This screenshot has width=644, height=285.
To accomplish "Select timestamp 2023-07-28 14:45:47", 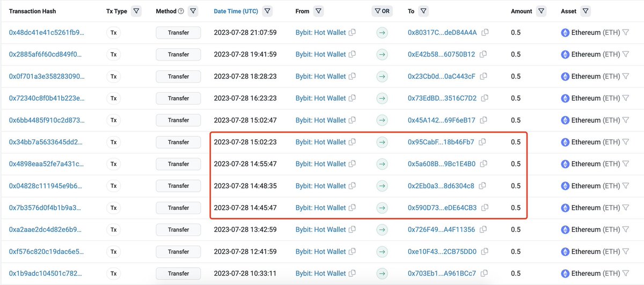I will 245,208.
